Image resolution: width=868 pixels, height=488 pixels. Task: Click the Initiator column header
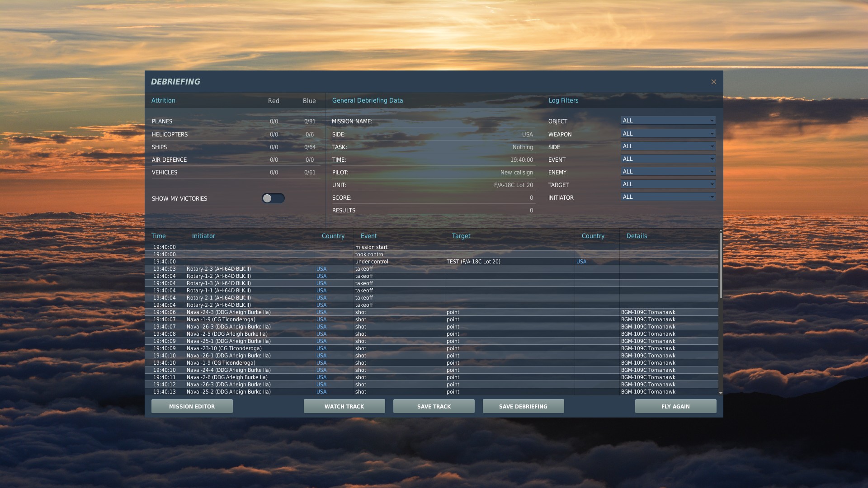click(203, 236)
